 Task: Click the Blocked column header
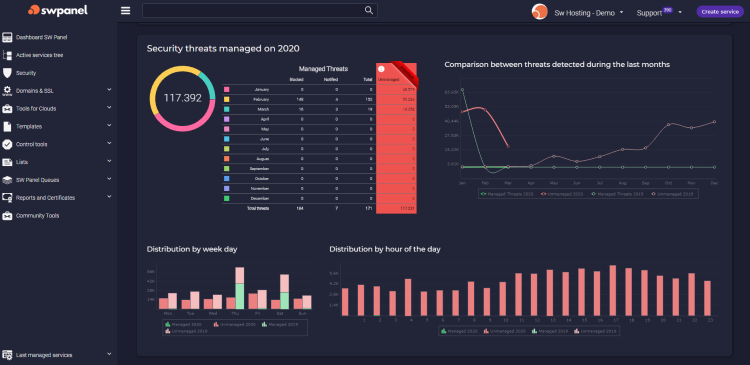(x=297, y=79)
